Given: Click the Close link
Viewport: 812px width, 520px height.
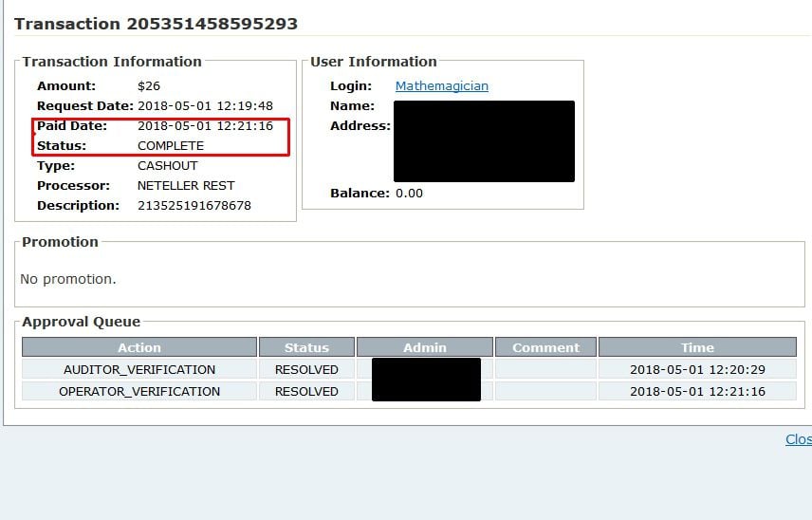Looking at the screenshot, I should tap(799, 439).
